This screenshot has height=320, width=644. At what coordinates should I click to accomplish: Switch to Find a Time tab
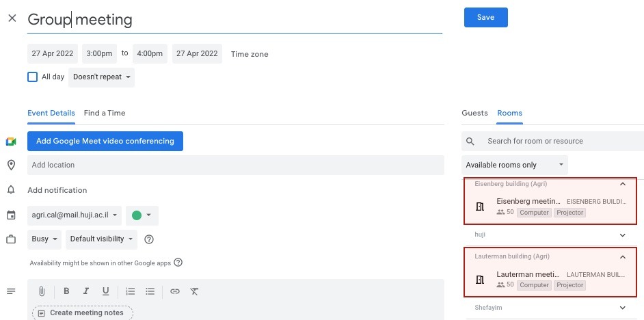click(105, 113)
